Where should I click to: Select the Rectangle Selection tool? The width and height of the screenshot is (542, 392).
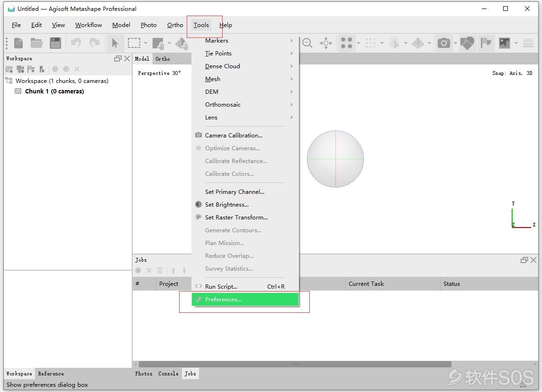coord(134,43)
